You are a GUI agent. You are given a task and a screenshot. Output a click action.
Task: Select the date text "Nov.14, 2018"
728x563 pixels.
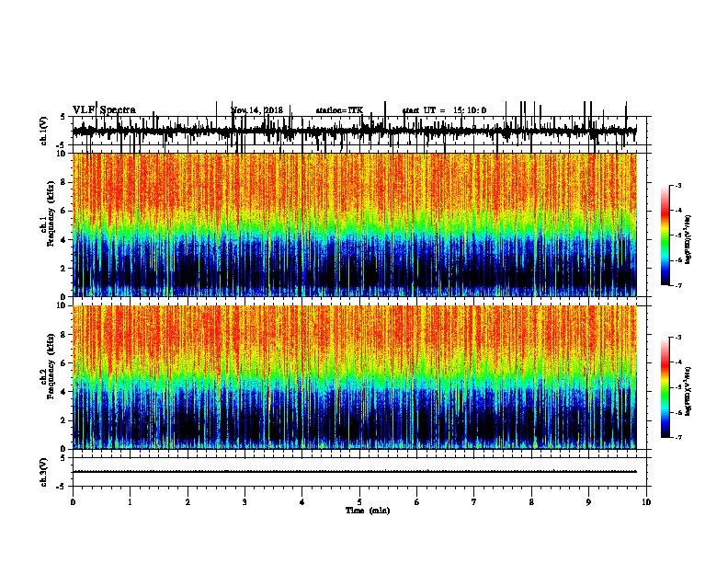click(256, 110)
